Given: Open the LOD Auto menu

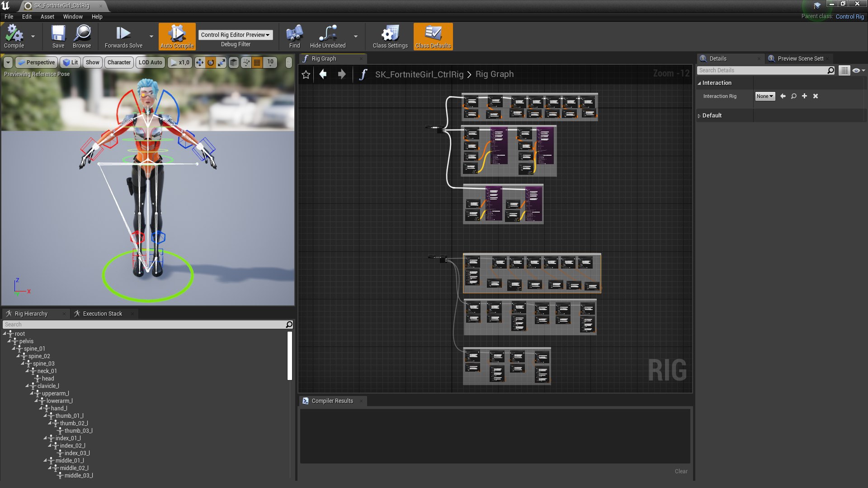Looking at the screenshot, I should 150,62.
